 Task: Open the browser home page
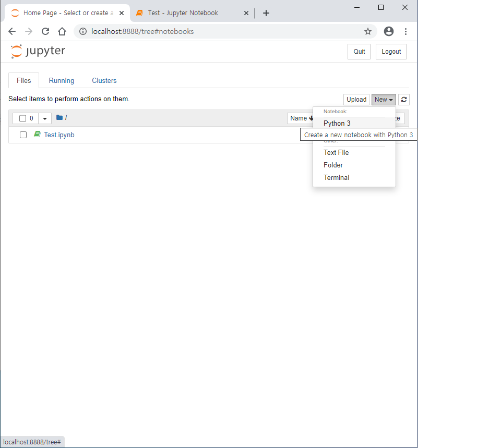pos(62,31)
